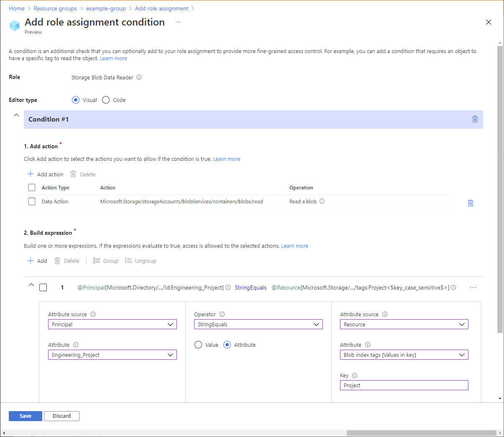Save the role assignment condition
504x437 pixels.
pos(25,416)
